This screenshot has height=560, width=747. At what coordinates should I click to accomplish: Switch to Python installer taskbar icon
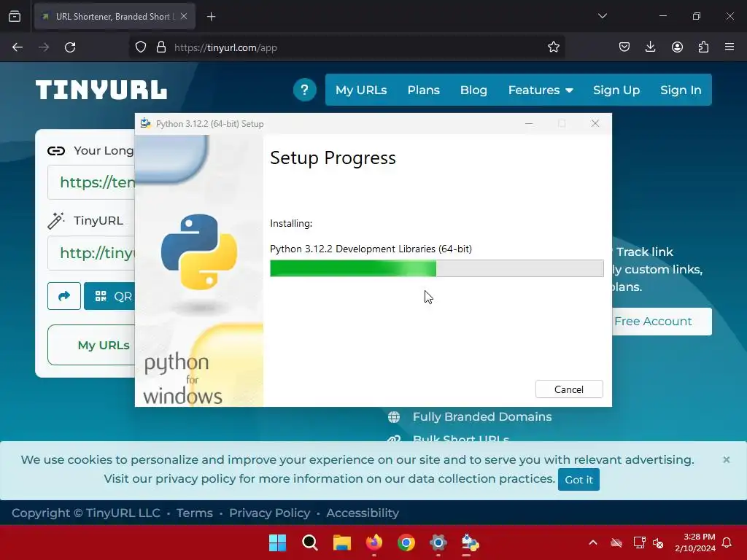click(x=470, y=542)
